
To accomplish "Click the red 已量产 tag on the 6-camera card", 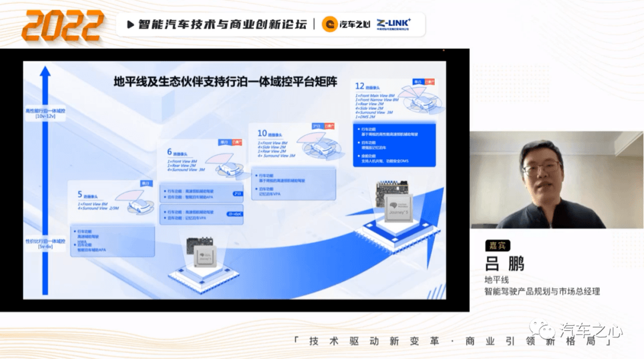I will tap(237, 142).
